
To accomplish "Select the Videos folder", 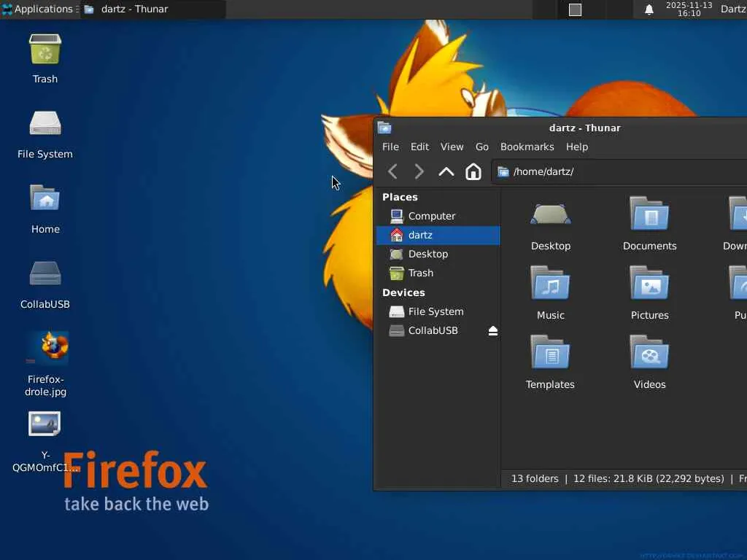I will point(650,362).
